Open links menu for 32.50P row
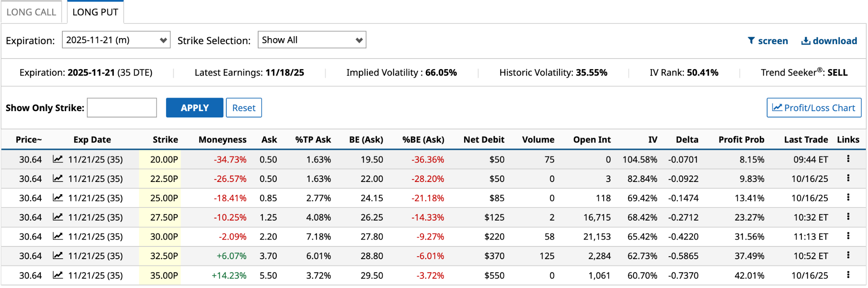The image size is (868, 288). (x=848, y=255)
